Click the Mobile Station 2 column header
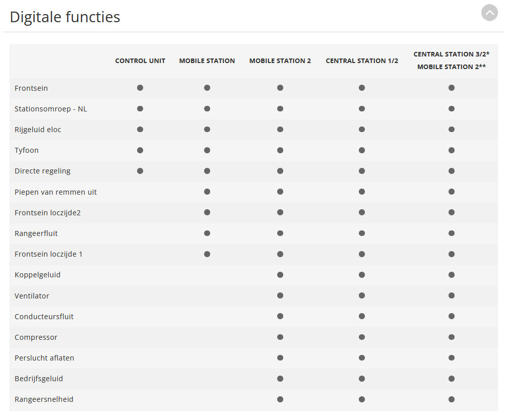506x420 pixels. click(280, 61)
